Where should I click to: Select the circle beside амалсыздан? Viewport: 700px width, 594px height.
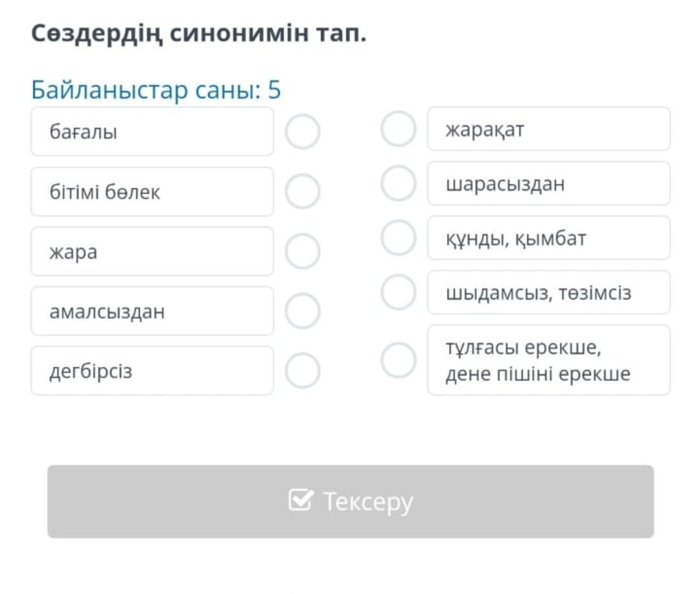(x=303, y=311)
